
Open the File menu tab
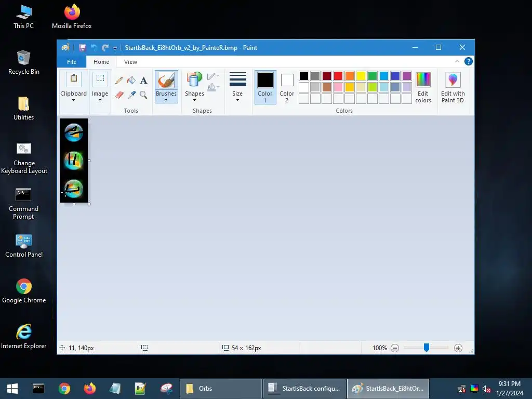click(x=72, y=62)
